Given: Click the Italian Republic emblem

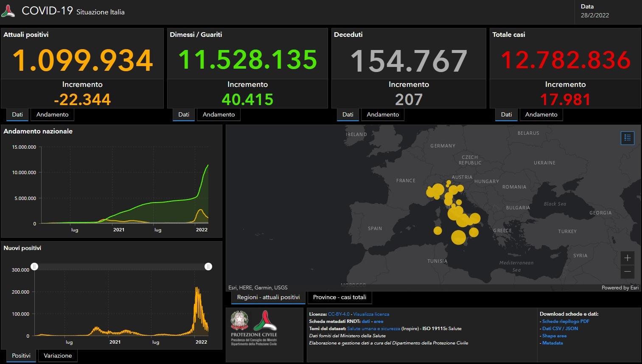Looking at the screenshot, I should click(x=239, y=321).
